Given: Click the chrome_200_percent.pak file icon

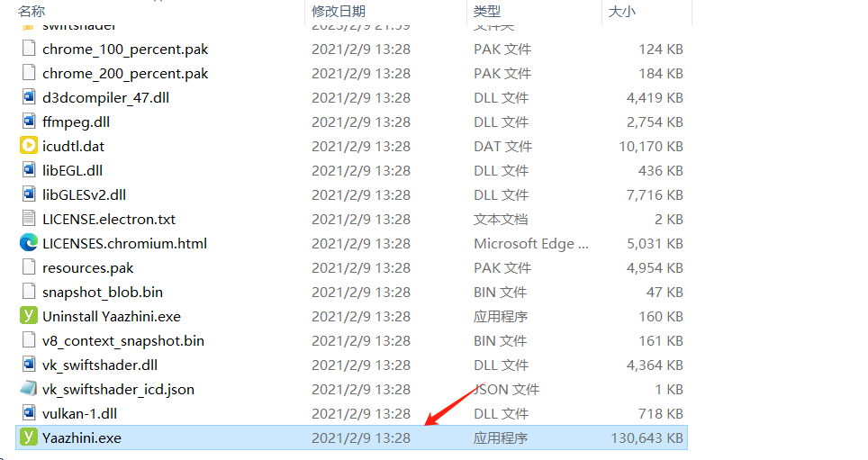Looking at the screenshot, I should click(x=29, y=73).
